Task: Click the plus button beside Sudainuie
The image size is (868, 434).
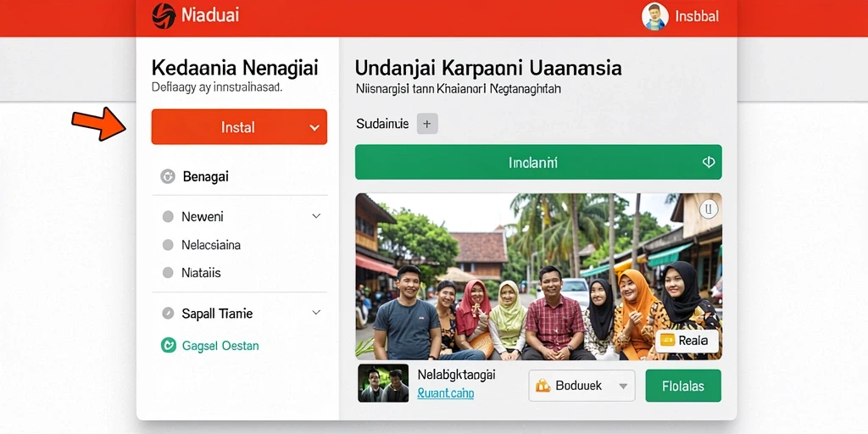Action: click(x=427, y=124)
